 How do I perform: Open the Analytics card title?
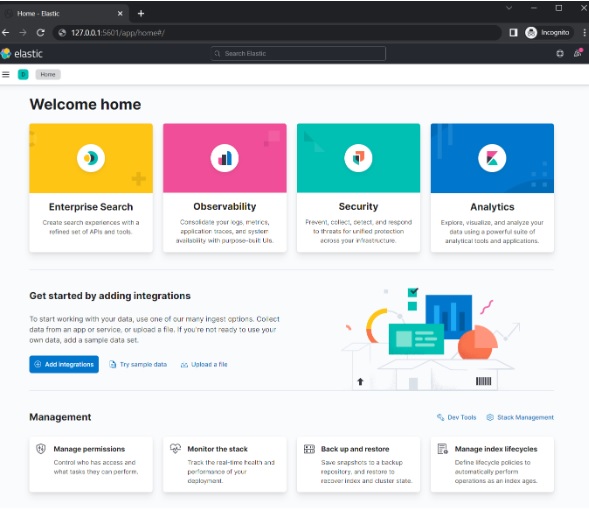(492, 207)
